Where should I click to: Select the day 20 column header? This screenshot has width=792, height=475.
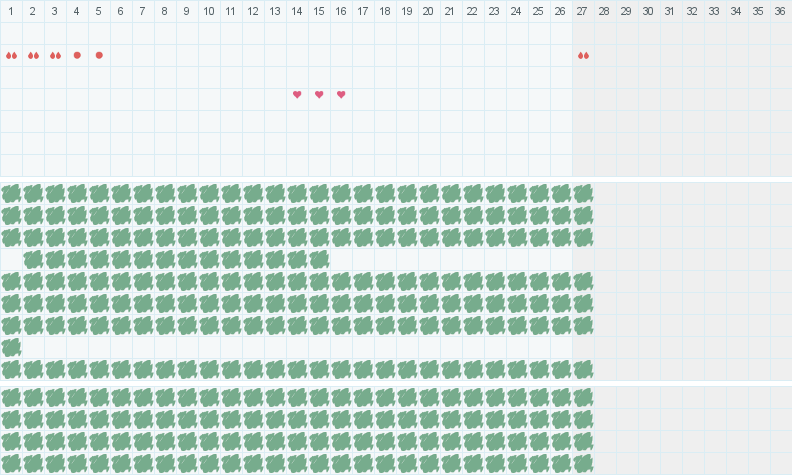(x=428, y=11)
